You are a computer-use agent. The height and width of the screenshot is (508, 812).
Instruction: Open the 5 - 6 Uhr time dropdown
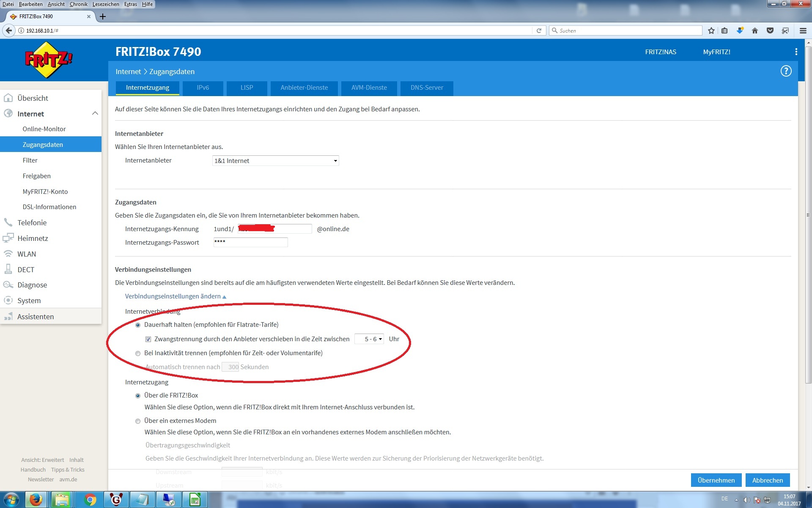[x=369, y=339]
